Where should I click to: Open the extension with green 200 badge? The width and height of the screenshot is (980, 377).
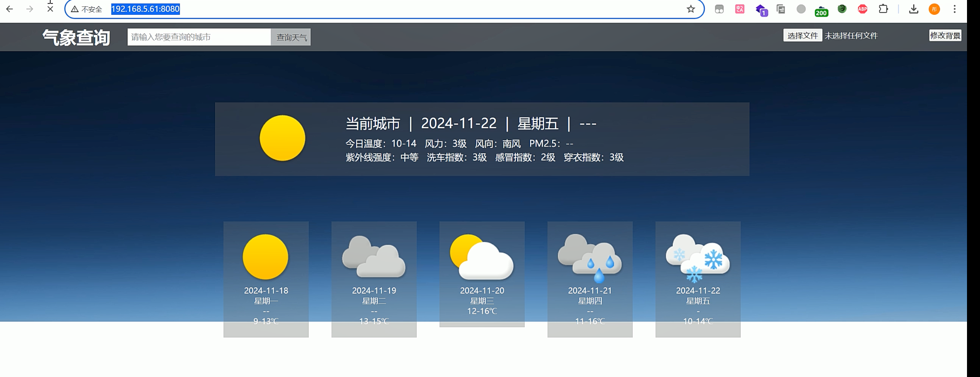point(821,11)
